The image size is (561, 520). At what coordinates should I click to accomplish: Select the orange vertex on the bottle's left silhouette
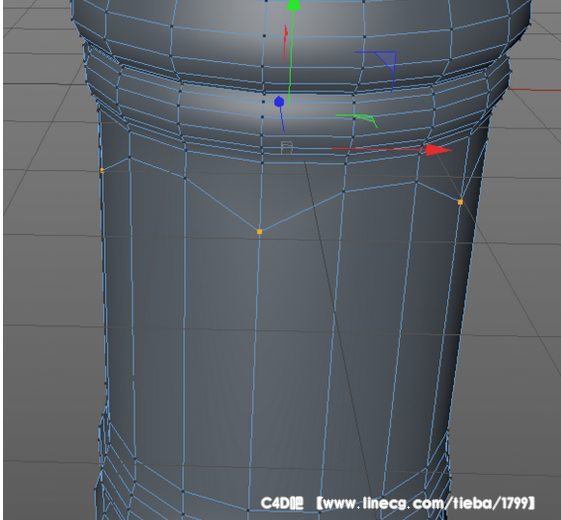[x=102, y=170]
